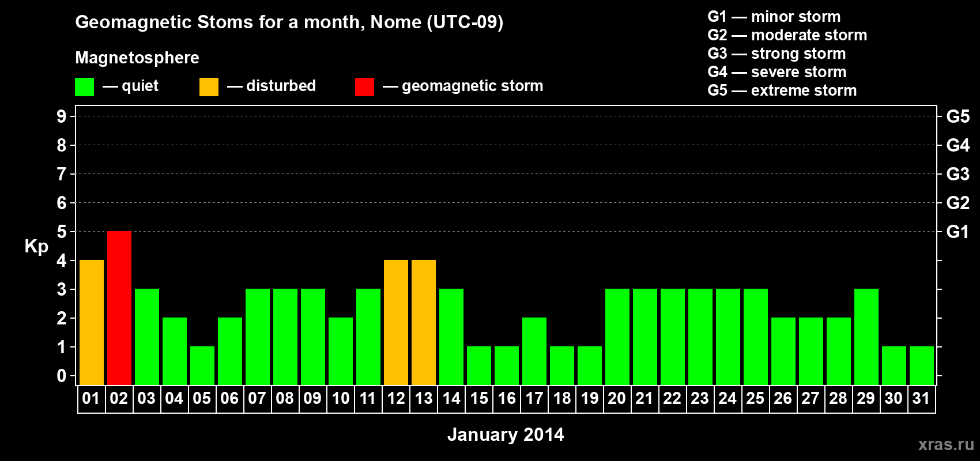
Task: Click the "— geomagnetic storm" legend text
Action: [x=463, y=86]
